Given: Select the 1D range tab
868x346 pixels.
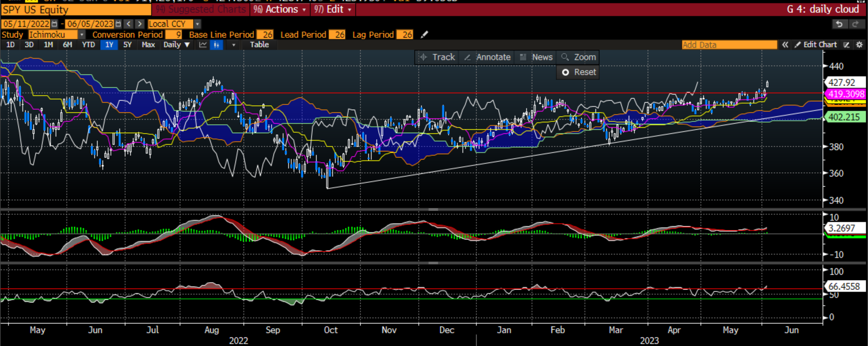Looking at the screenshot, I should (x=10, y=45).
